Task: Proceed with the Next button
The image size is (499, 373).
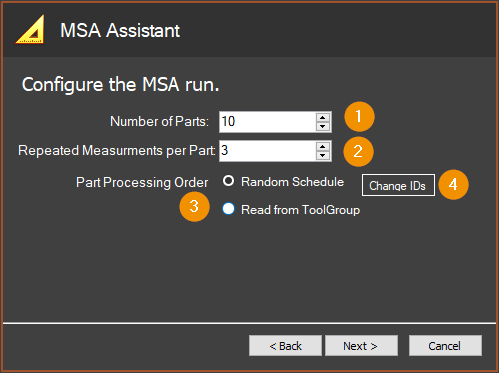Action: 361,346
